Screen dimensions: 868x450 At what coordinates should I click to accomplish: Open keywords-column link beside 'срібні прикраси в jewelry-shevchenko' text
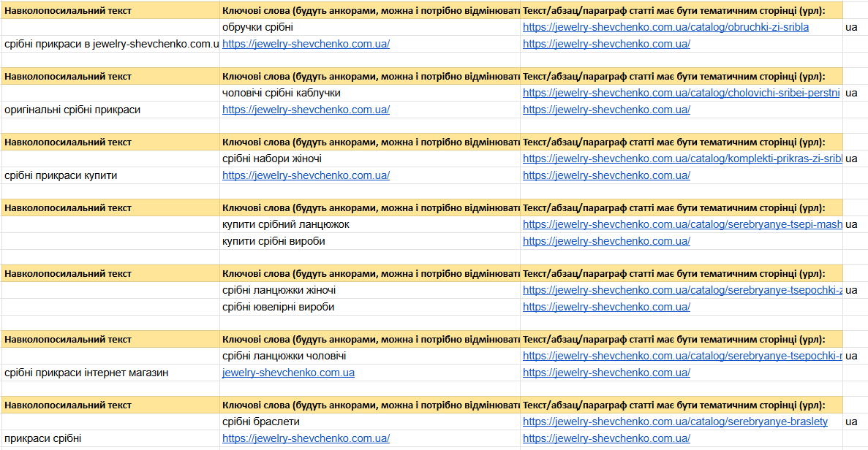(x=306, y=44)
